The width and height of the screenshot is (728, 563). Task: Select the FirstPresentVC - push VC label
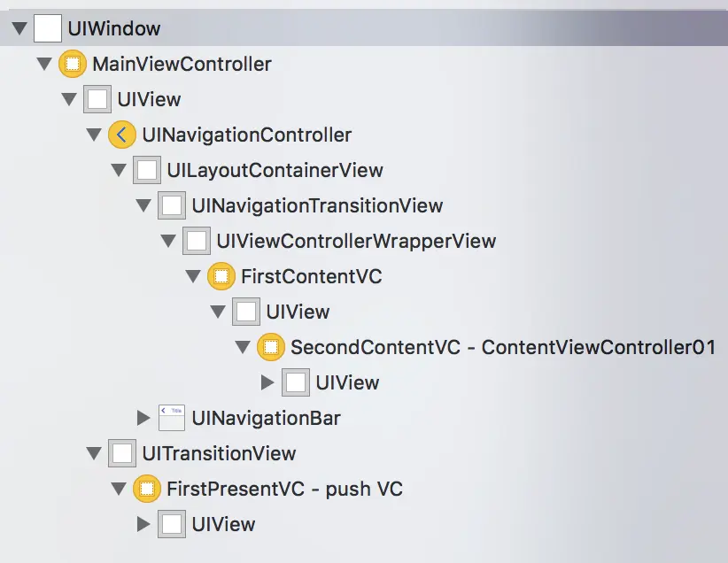pyautogui.click(x=284, y=489)
